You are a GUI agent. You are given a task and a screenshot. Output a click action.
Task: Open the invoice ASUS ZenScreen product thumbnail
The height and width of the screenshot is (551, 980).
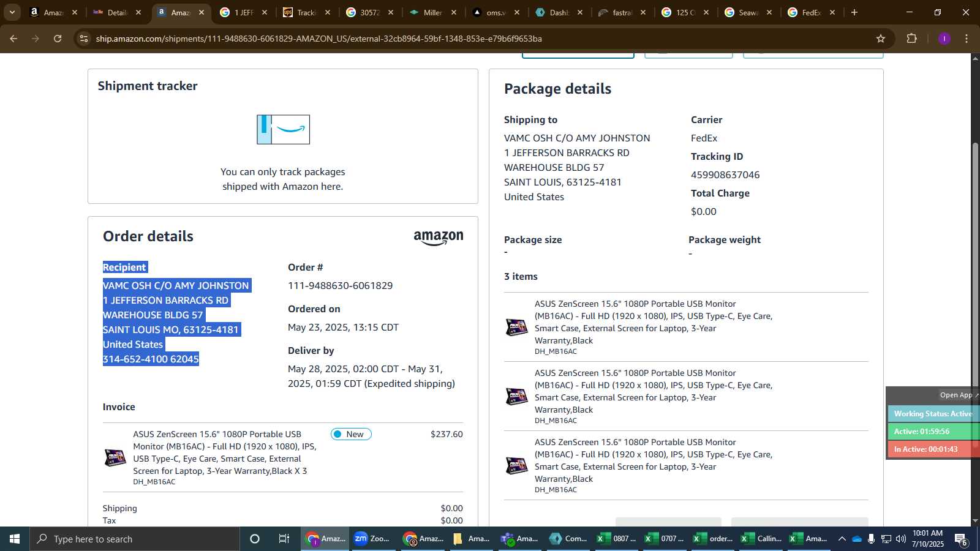pyautogui.click(x=115, y=457)
